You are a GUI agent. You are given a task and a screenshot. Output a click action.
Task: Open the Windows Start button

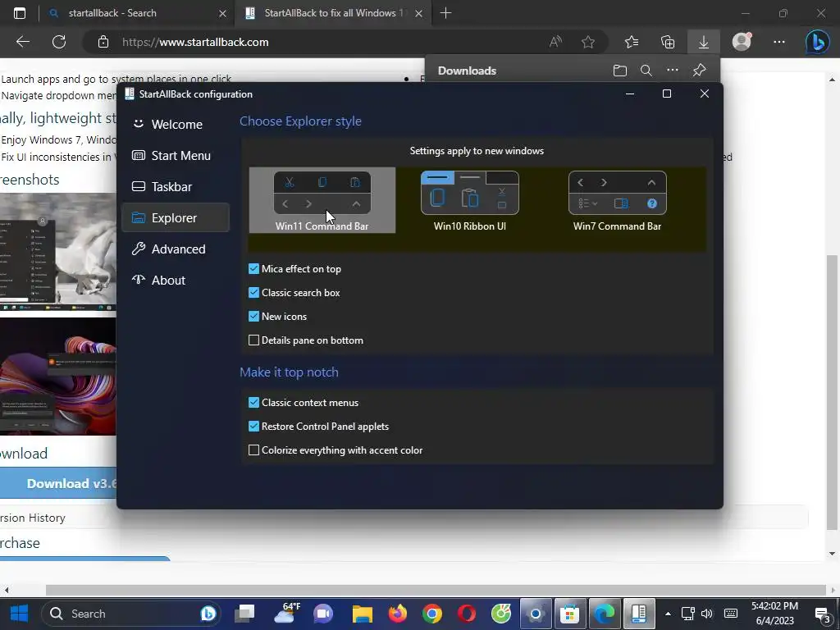20,614
